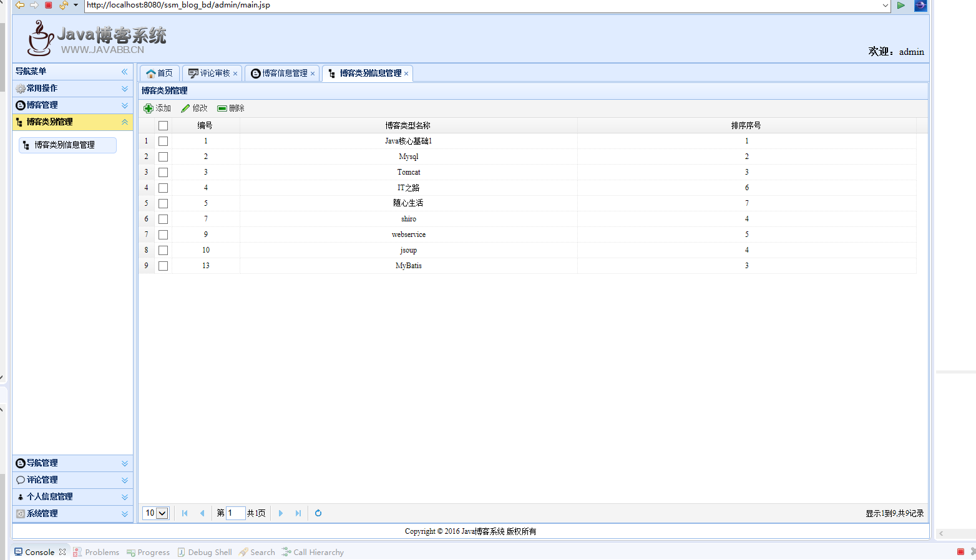The height and width of the screenshot is (560, 976).
Task: Open the page size dropdown showing 10
Action: coord(156,513)
